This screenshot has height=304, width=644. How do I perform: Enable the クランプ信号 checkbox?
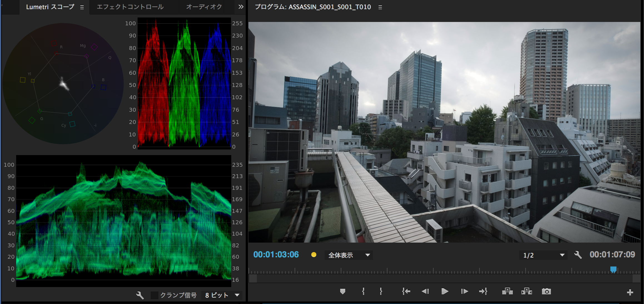coord(155,295)
